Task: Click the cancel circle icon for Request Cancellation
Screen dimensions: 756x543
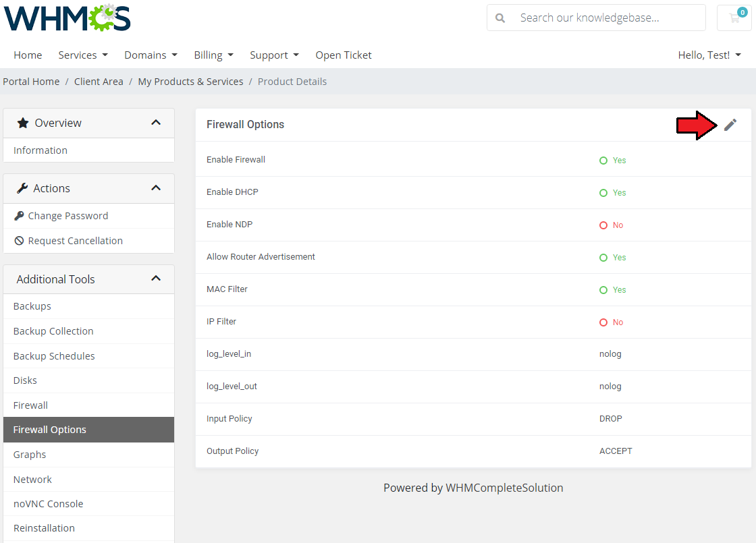Action: [x=19, y=241]
